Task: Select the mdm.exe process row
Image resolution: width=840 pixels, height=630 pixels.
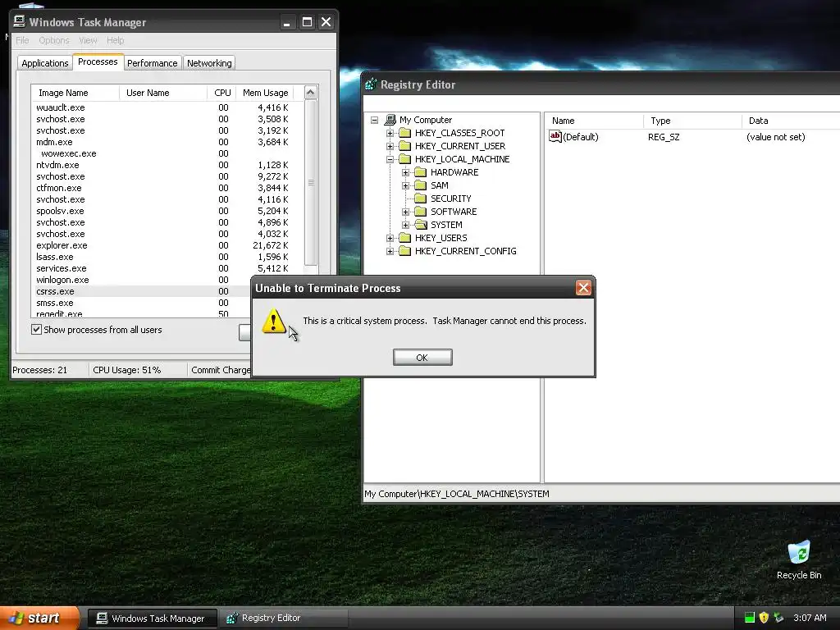Action: tap(167, 142)
